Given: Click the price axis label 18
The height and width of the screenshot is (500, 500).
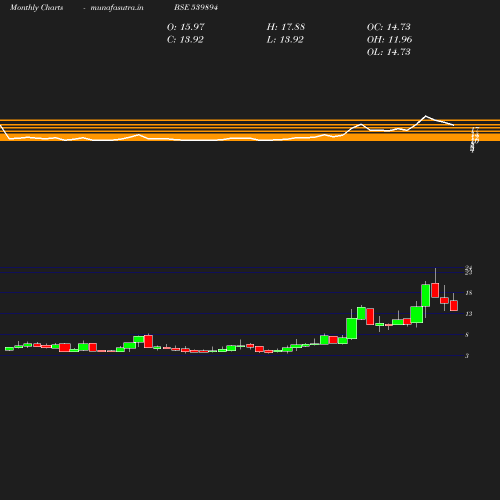Looking at the screenshot, I should 469,293.
